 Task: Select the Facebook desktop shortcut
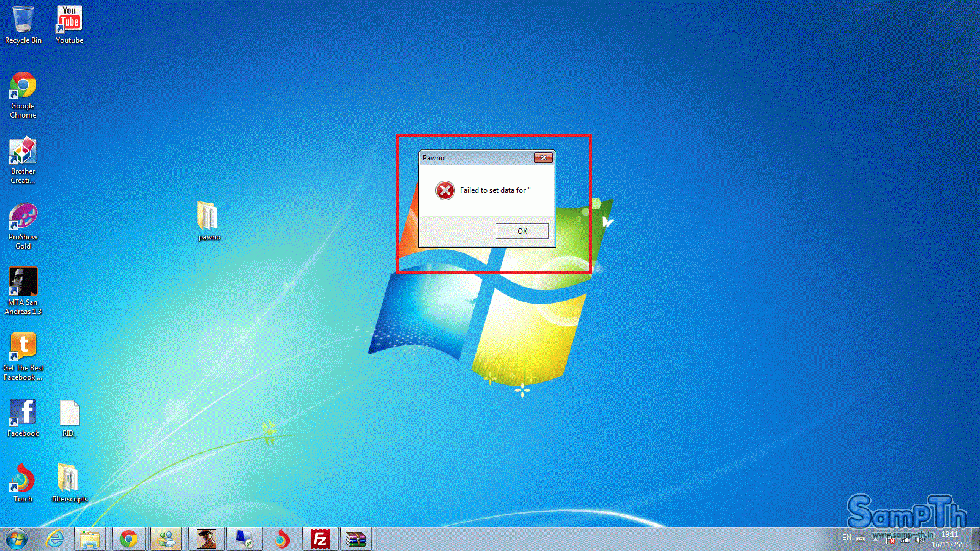23,418
